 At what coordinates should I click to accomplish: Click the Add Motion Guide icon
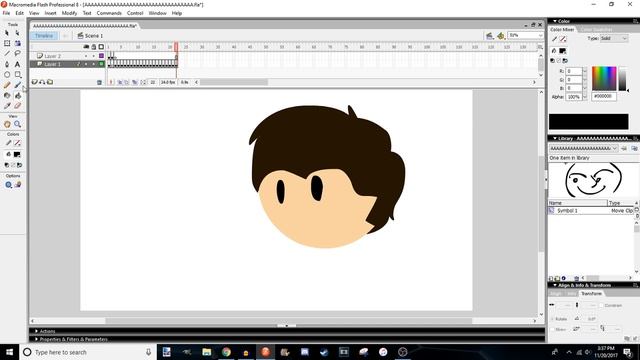click(x=42, y=82)
